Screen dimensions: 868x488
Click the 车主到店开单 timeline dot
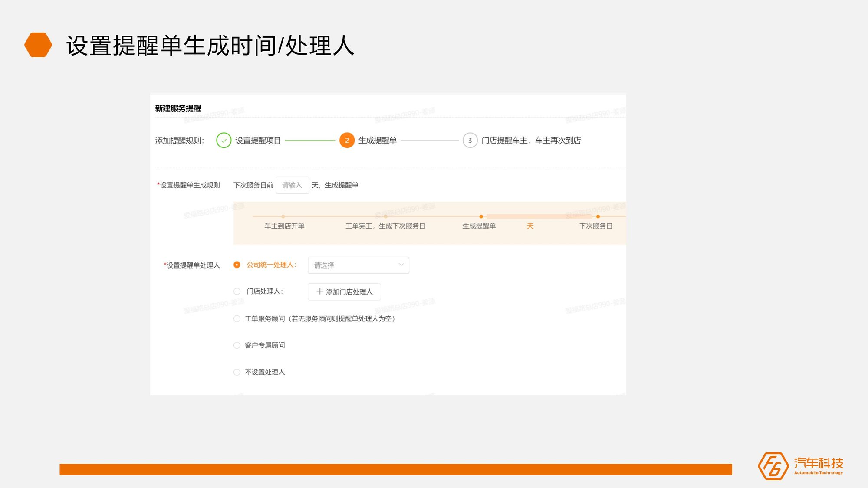tap(283, 216)
